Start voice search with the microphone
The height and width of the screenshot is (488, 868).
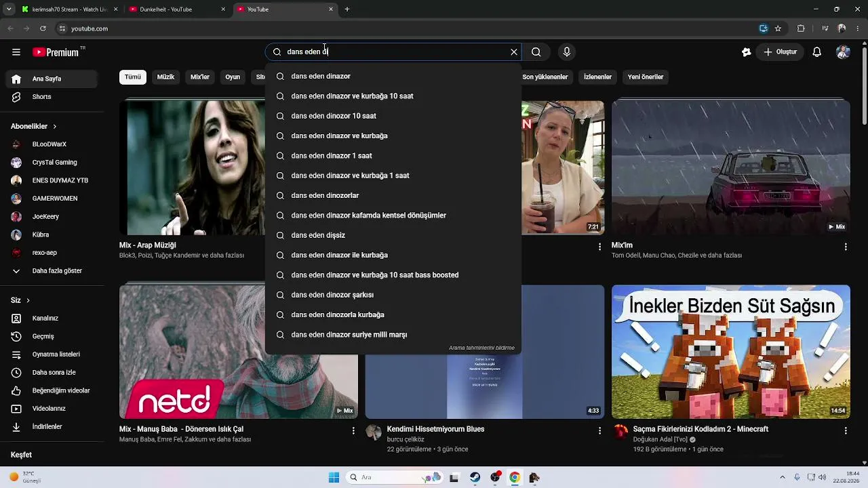click(567, 52)
